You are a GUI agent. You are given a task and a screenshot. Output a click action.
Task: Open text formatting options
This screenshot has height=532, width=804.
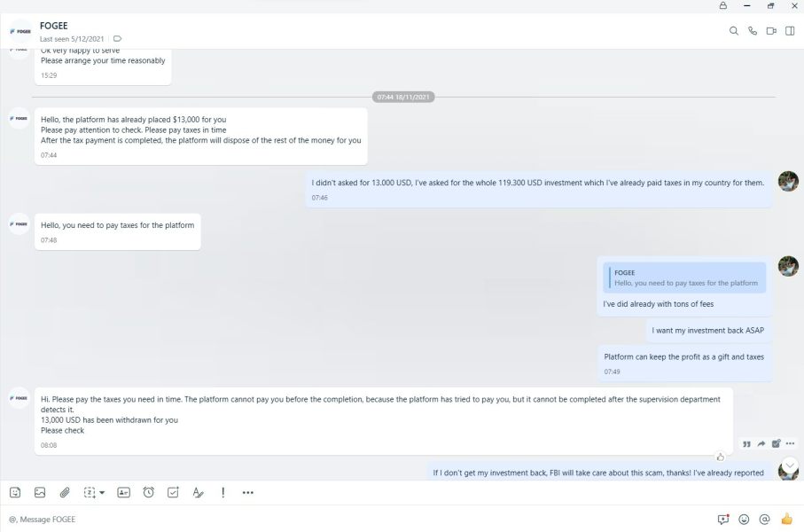pos(198,492)
